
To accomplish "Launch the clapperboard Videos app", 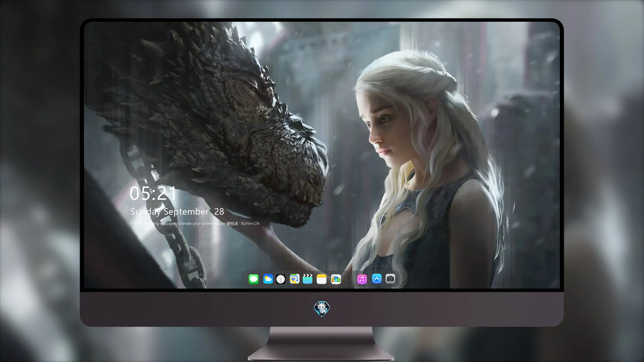I will [308, 279].
